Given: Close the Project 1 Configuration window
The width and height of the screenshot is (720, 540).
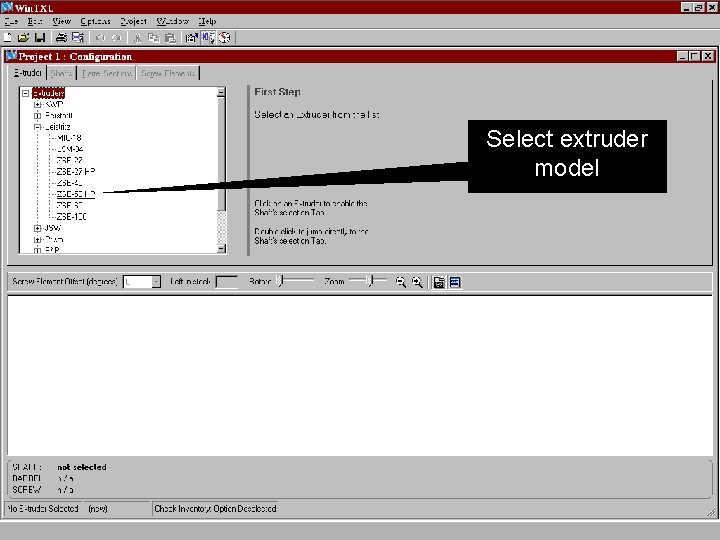Looking at the screenshot, I should [708, 56].
